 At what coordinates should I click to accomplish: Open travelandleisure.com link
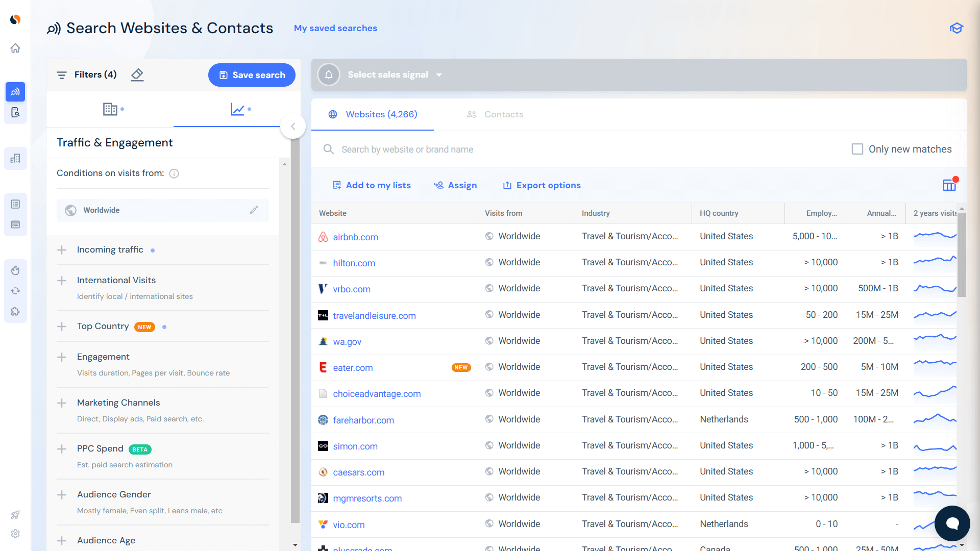tap(374, 316)
